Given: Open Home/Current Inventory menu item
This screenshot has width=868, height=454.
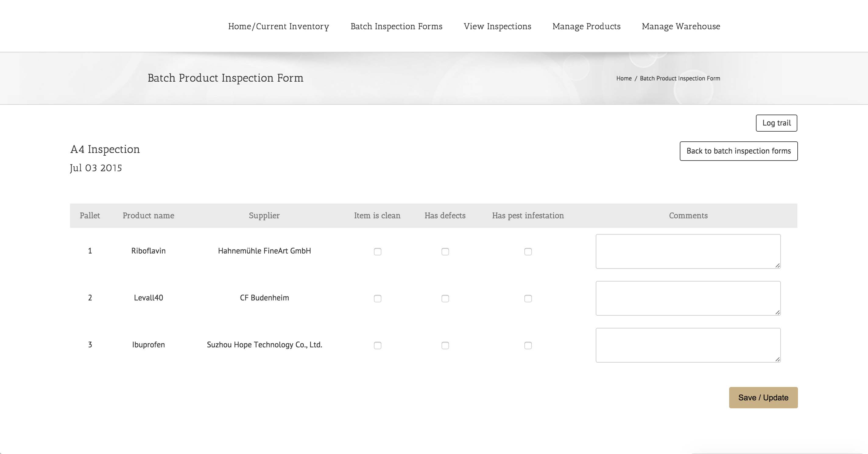Looking at the screenshot, I should (278, 26).
